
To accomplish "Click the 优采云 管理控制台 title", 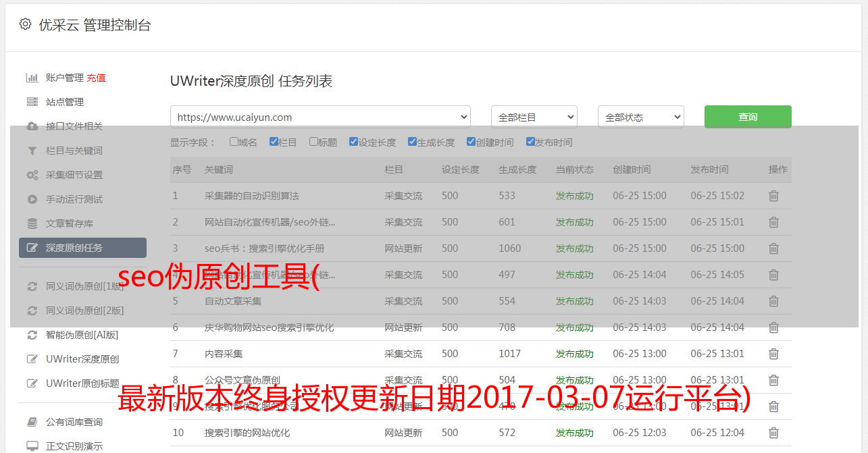I will point(95,25).
